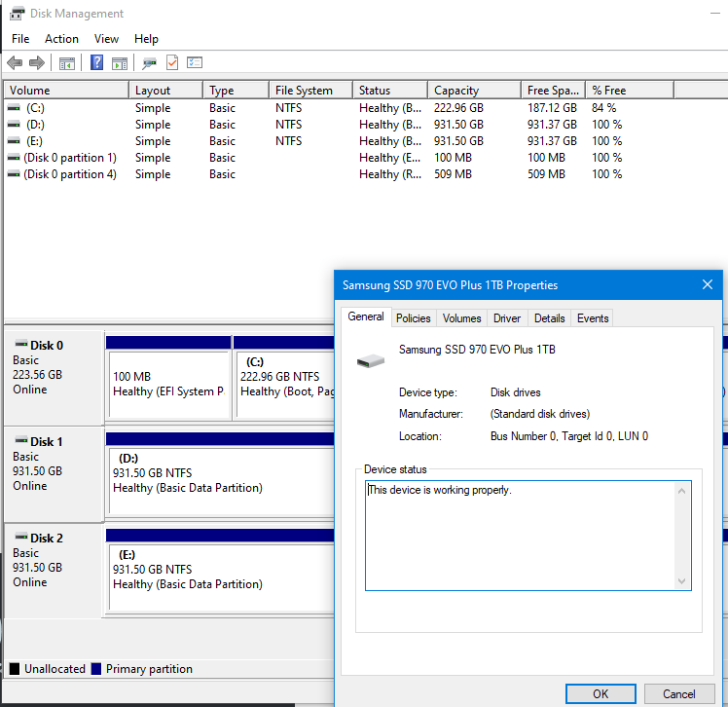Show/hide action pane toolbar icon
Screen dimensions: 728x707
click(120, 63)
